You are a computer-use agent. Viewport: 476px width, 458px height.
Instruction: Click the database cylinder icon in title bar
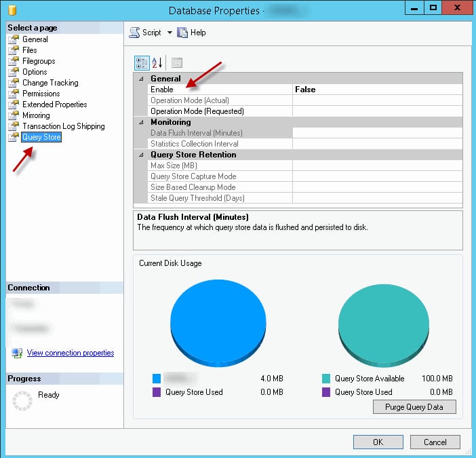(12, 10)
